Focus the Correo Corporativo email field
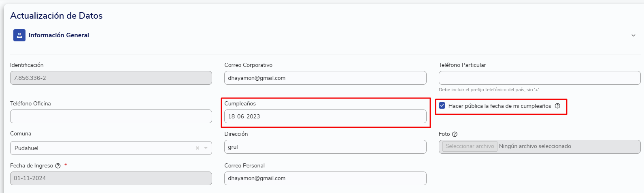 (325, 78)
